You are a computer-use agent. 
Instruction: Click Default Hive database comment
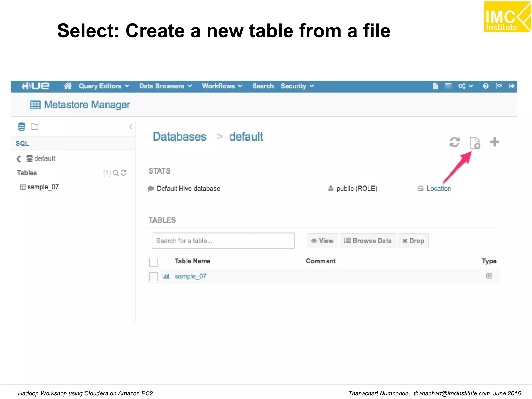188,189
